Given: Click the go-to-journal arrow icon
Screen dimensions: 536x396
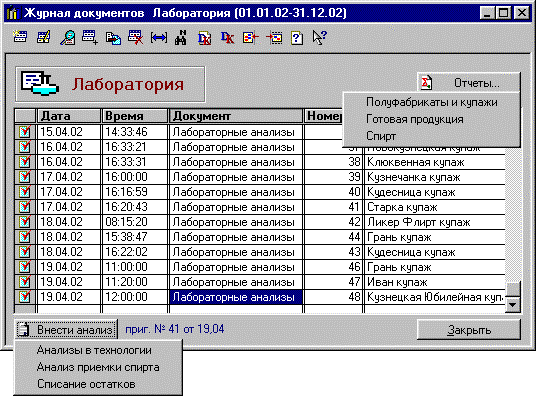Looking at the screenshot, I should 274,37.
